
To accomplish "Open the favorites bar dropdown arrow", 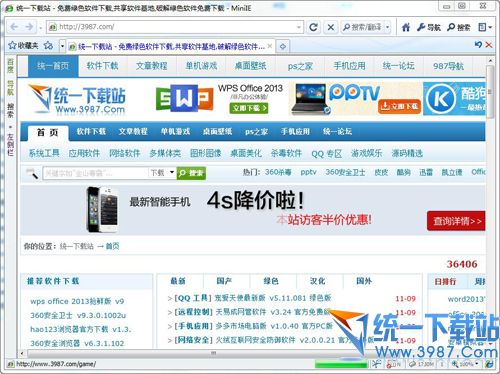I will pos(62,46).
